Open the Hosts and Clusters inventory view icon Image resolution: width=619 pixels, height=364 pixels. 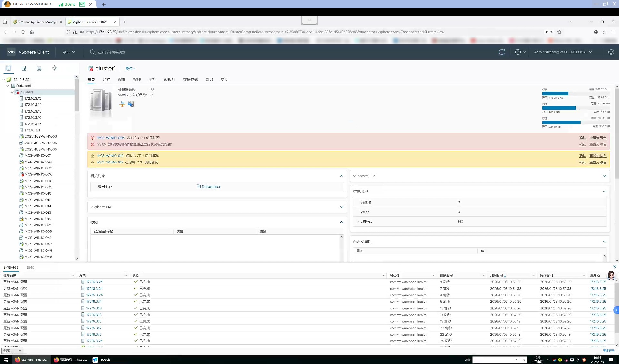[x=8, y=68]
